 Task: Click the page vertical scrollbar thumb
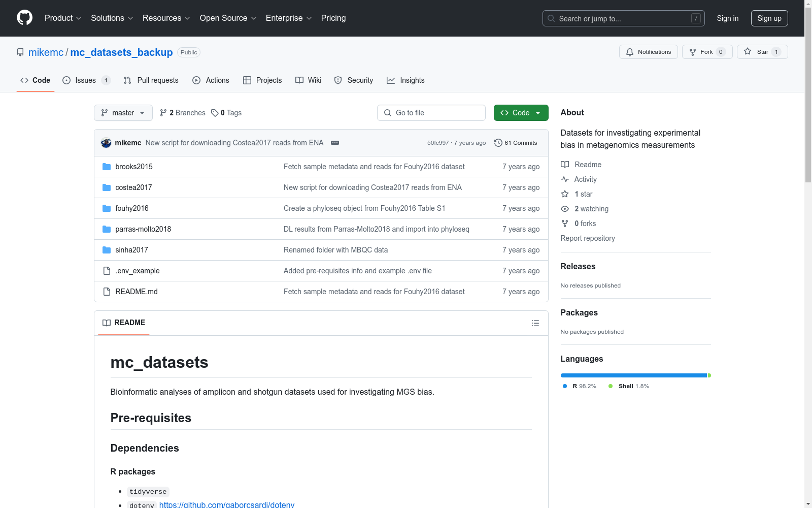(808, 94)
